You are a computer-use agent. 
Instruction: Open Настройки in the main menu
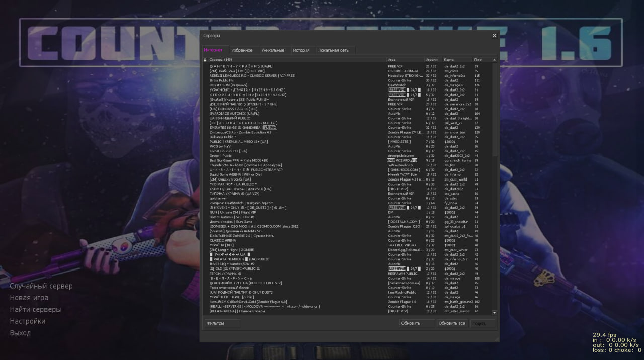coord(27,321)
